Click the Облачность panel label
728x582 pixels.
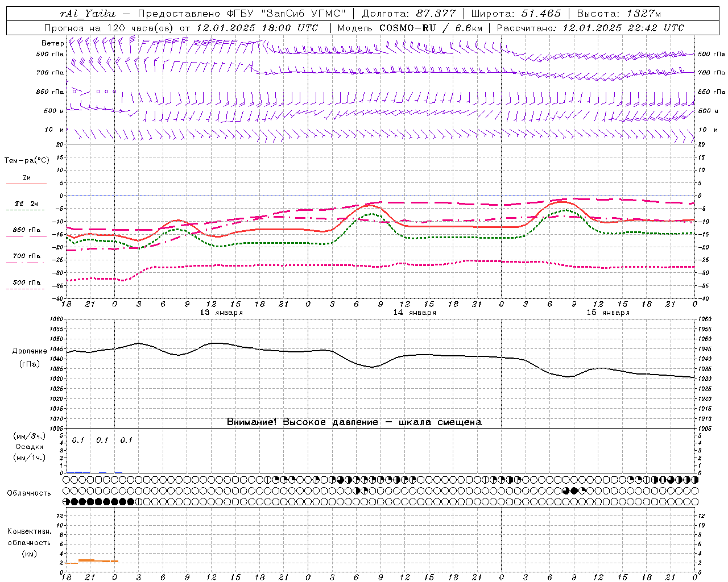[29, 493]
